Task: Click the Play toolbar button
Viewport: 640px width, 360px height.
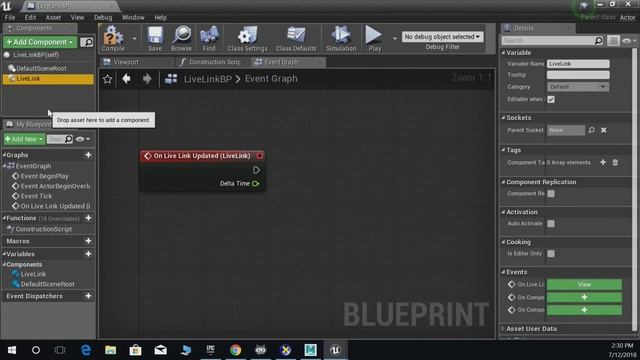Action: 374,38
